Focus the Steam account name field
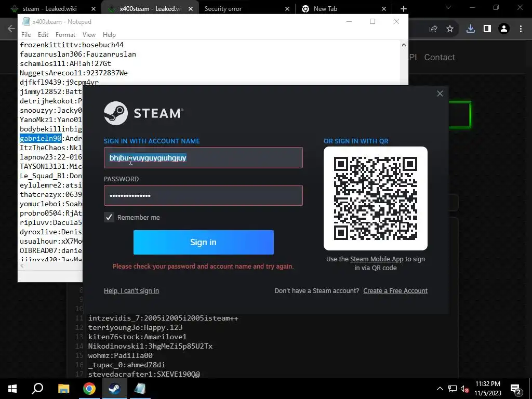Screen dimensions: 532x399 tap(203, 158)
